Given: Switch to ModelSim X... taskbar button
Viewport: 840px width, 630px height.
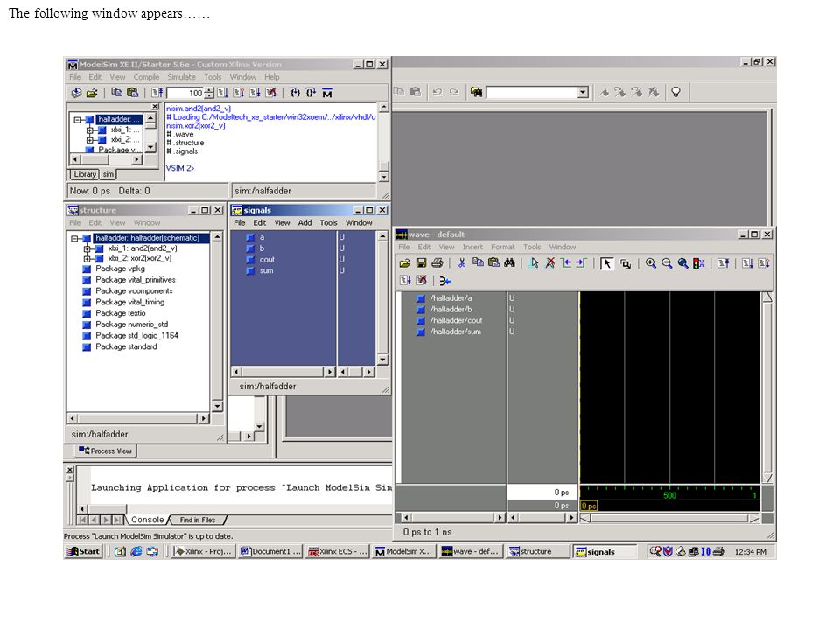Looking at the screenshot, I should [x=404, y=552].
